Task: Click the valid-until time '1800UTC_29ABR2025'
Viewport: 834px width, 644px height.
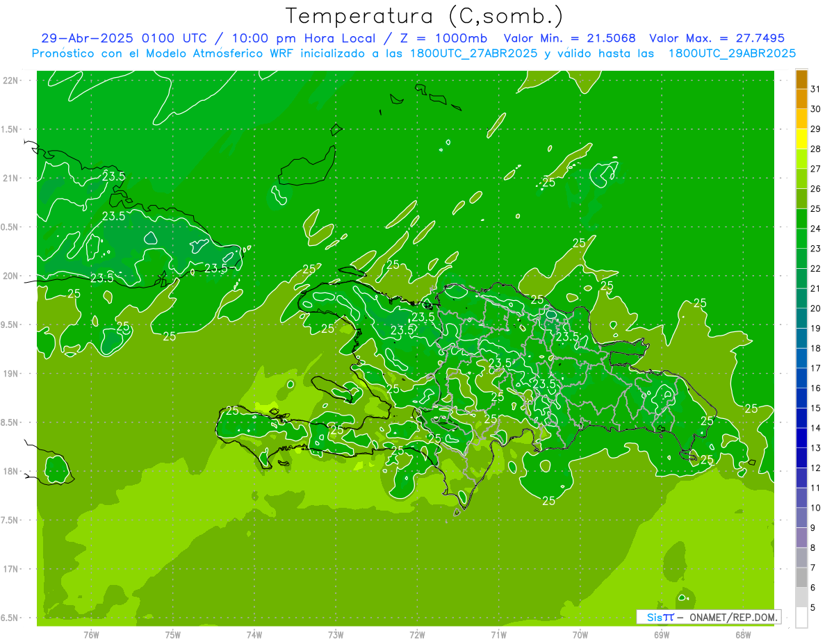Action: 731,53
